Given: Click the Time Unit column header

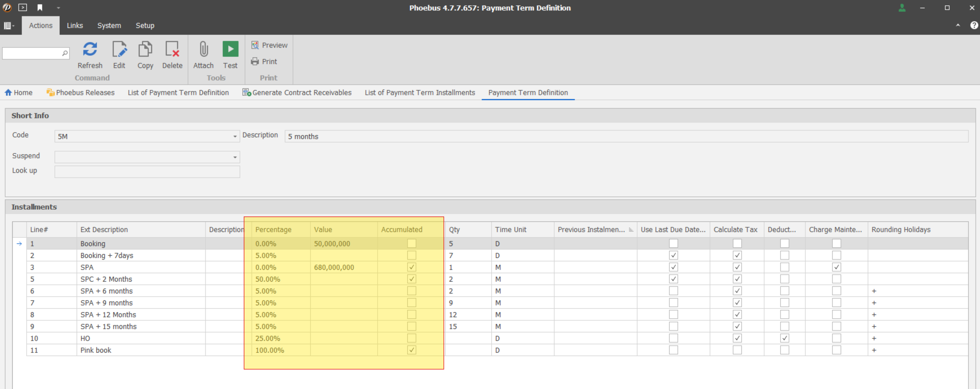Looking at the screenshot, I should coord(523,230).
